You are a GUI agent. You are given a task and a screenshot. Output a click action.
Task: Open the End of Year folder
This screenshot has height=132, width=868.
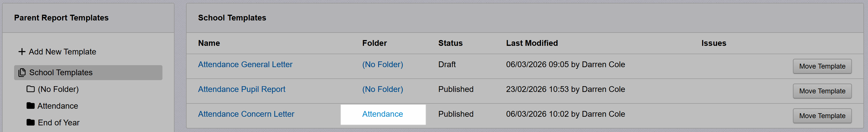tap(59, 122)
